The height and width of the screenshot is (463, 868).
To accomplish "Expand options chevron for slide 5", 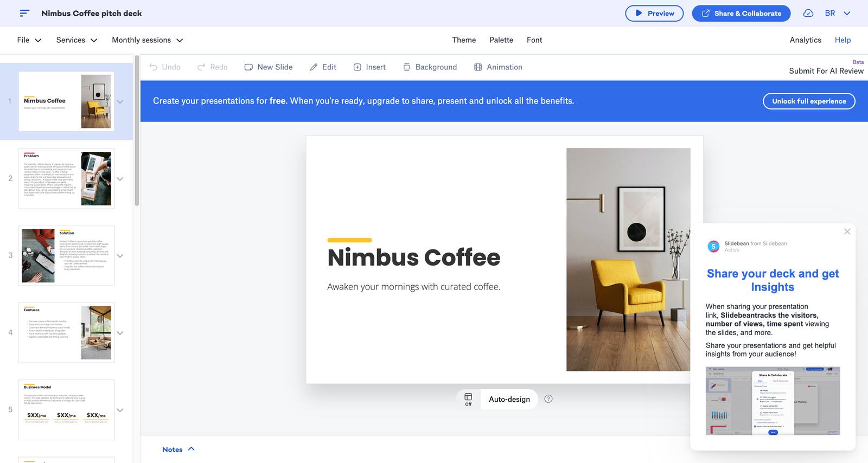I will tap(120, 410).
